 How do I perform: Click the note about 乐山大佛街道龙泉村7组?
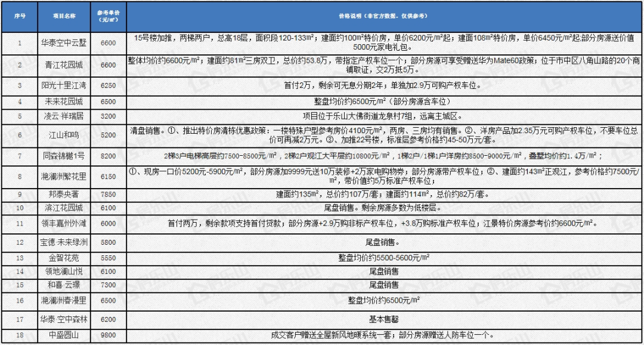click(384, 116)
